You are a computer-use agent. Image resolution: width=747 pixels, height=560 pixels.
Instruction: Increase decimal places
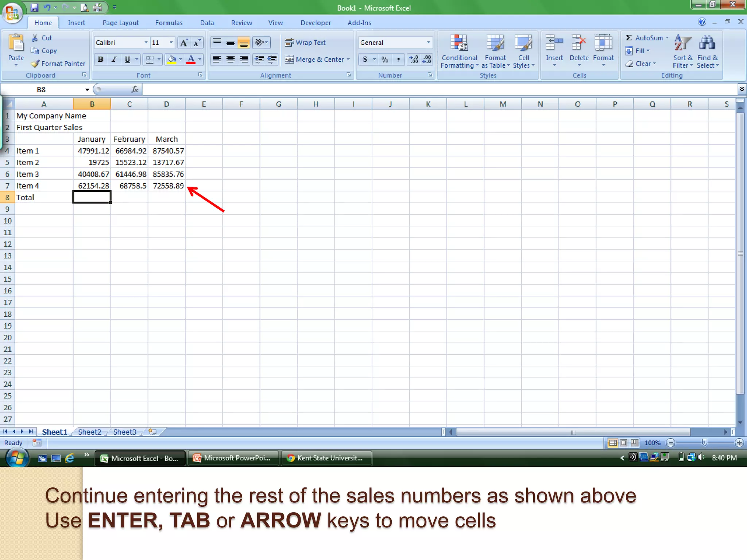pos(414,59)
